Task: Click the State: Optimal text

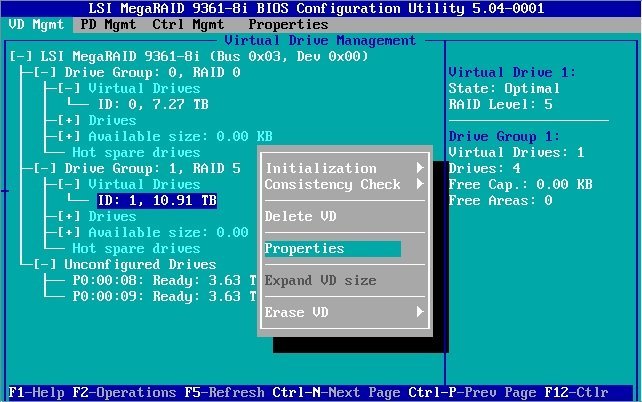Action: (x=504, y=88)
